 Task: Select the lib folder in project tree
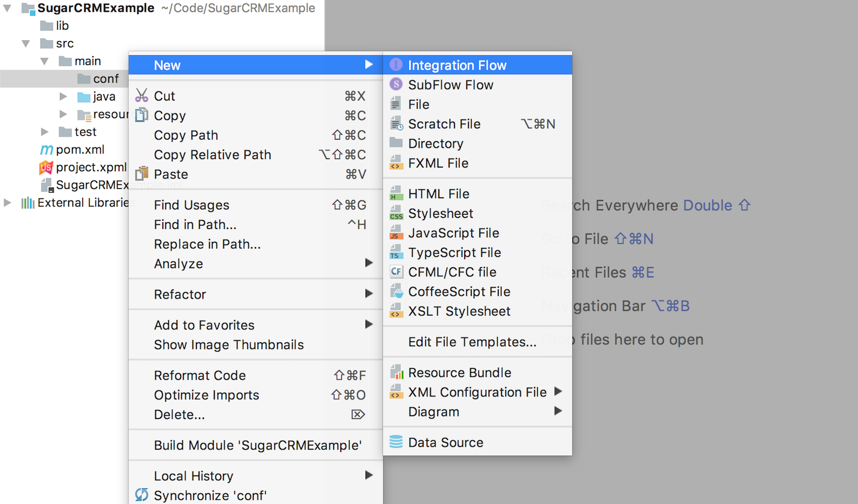(62, 25)
